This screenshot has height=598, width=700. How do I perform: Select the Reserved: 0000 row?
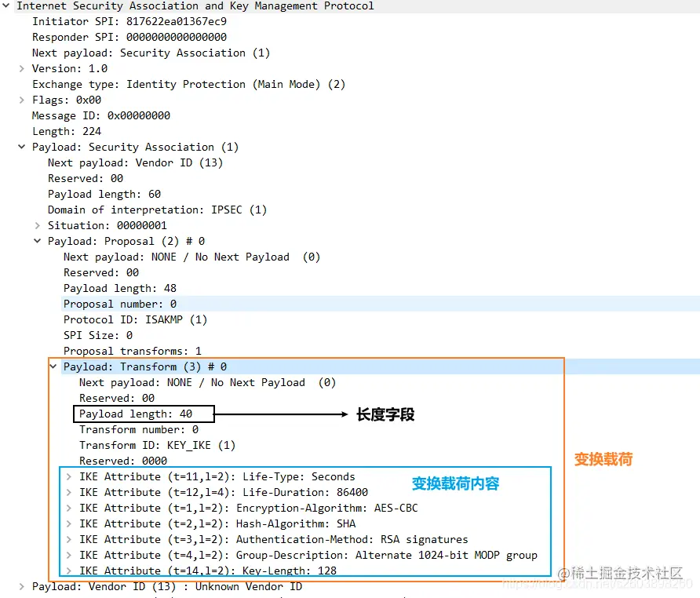(x=123, y=461)
